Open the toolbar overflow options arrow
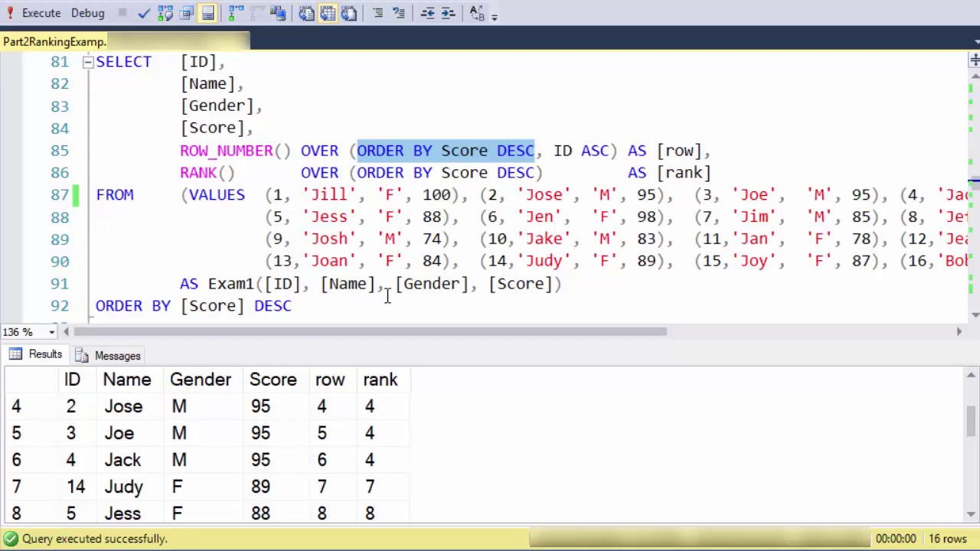Screen dimensions: 980x551 tap(495, 16)
